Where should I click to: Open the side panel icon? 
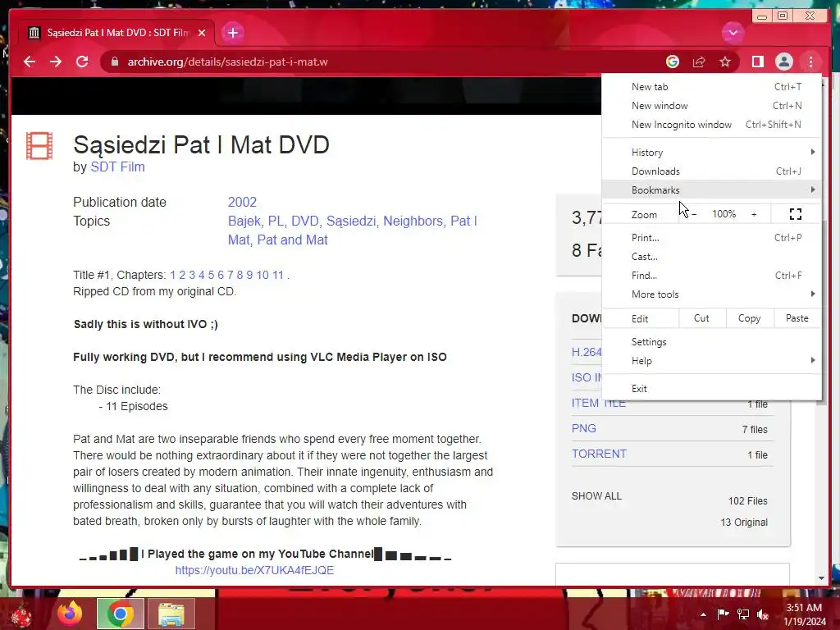(x=757, y=62)
